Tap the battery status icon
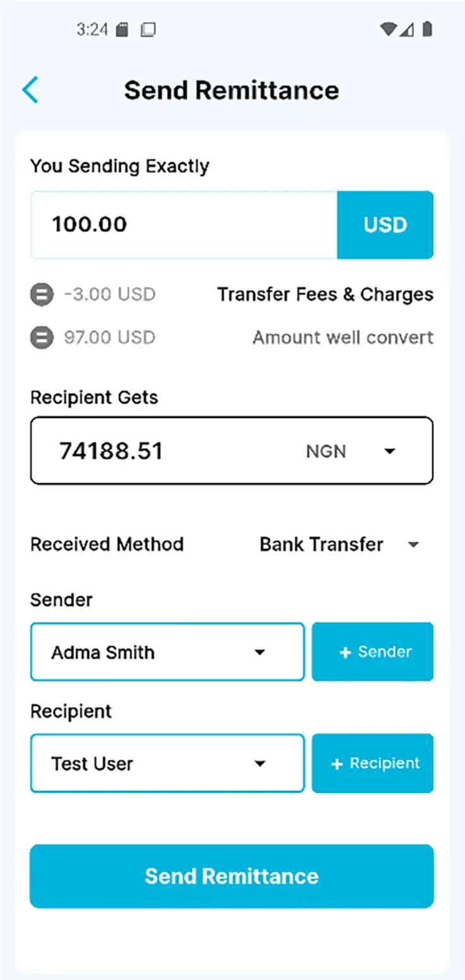Viewport: 465px width, 980px height. (x=428, y=29)
